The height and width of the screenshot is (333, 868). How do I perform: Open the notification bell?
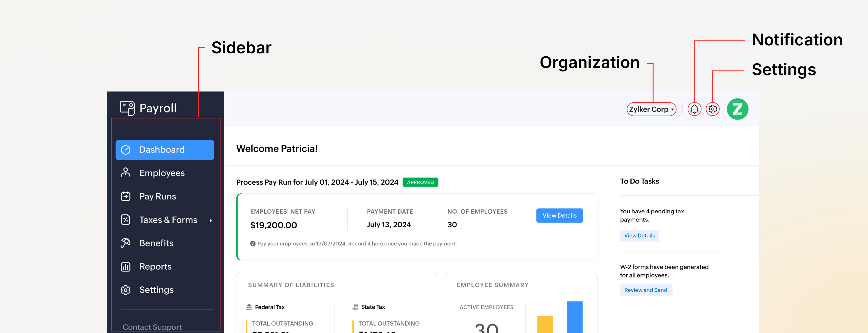click(x=694, y=109)
